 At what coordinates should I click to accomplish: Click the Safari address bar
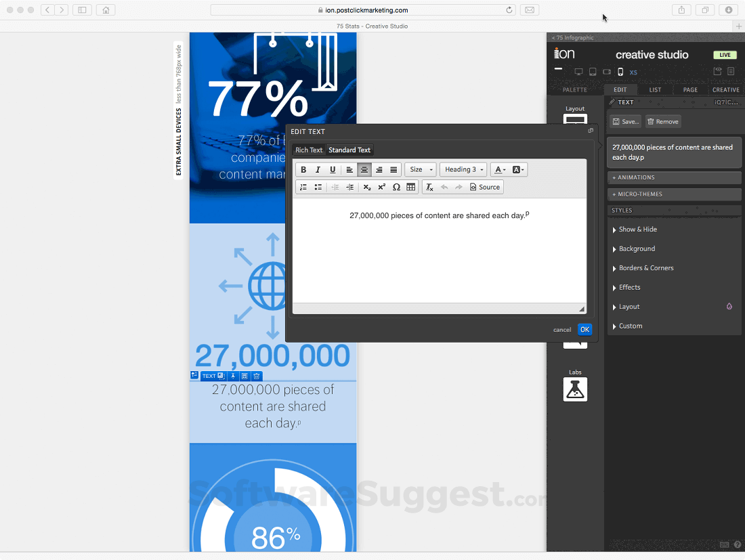(362, 10)
